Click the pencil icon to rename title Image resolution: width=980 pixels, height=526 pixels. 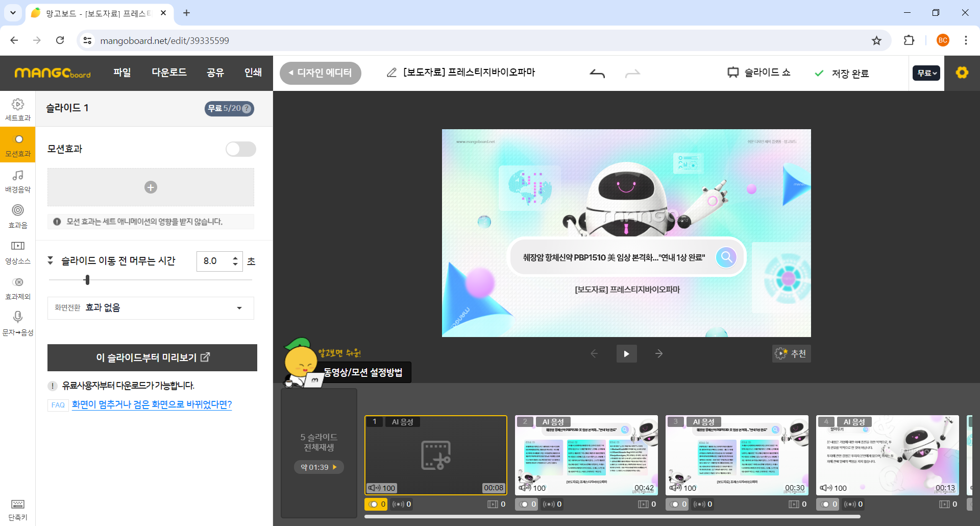tap(391, 73)
